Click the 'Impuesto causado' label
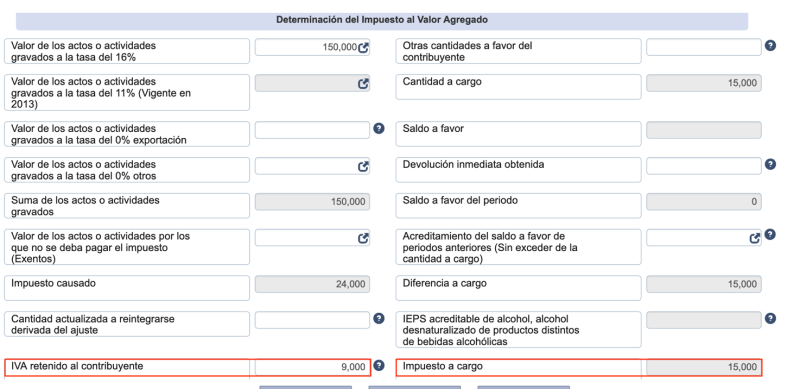This screenshot has width=800, height=389. (x=53, y=283)
